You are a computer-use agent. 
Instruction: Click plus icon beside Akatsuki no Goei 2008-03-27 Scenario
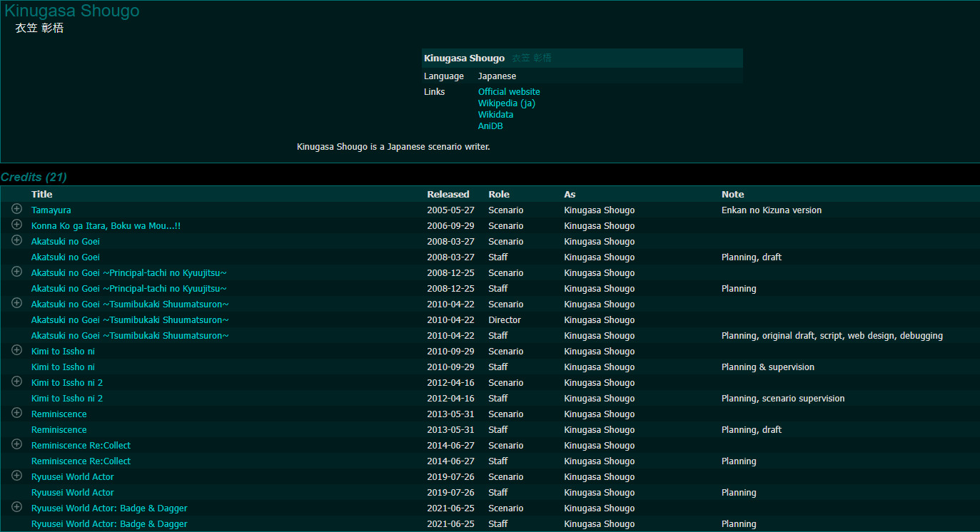(16, 240)
